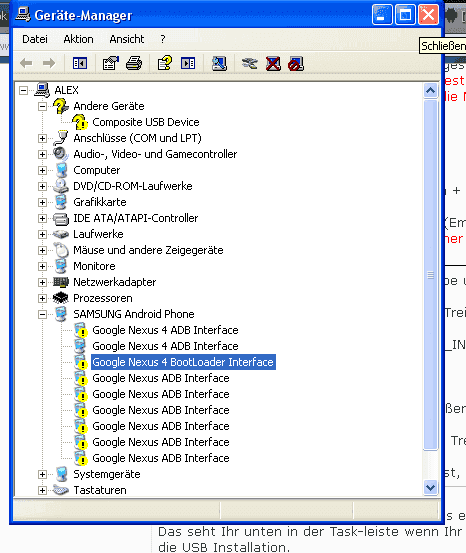Open the Ansicht menu
Screen dimensions: 466x553
[127, 39]
